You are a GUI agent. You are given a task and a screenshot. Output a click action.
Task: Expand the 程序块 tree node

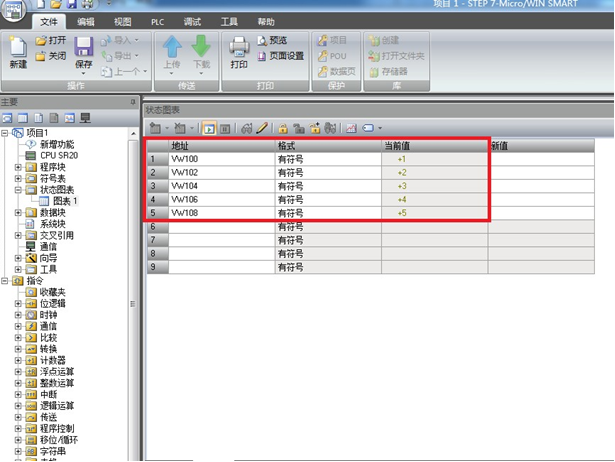coord(18,167)
